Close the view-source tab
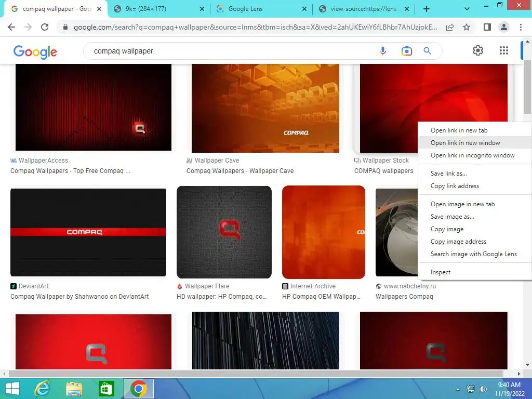This screenshot has width=532, height=399. [407, 9]
